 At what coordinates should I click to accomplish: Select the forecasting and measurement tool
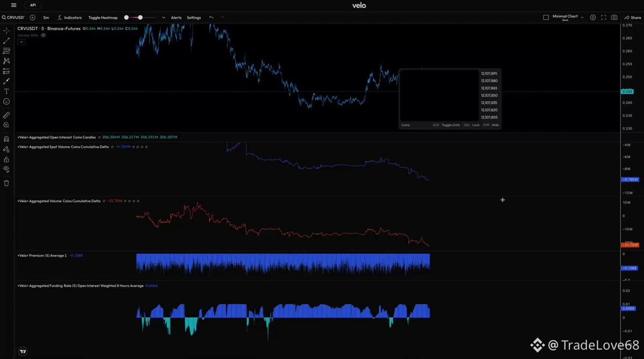6,71
